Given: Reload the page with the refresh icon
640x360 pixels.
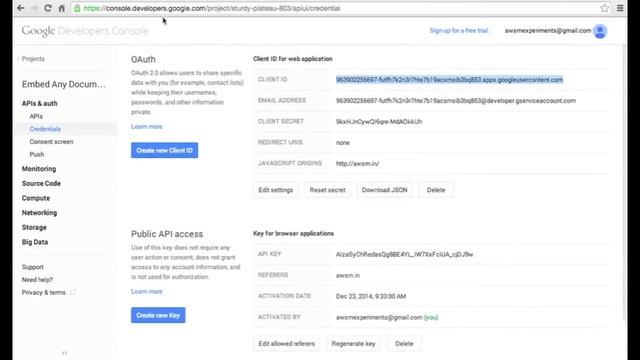Looking at the screenshot, I should [48, 8].
